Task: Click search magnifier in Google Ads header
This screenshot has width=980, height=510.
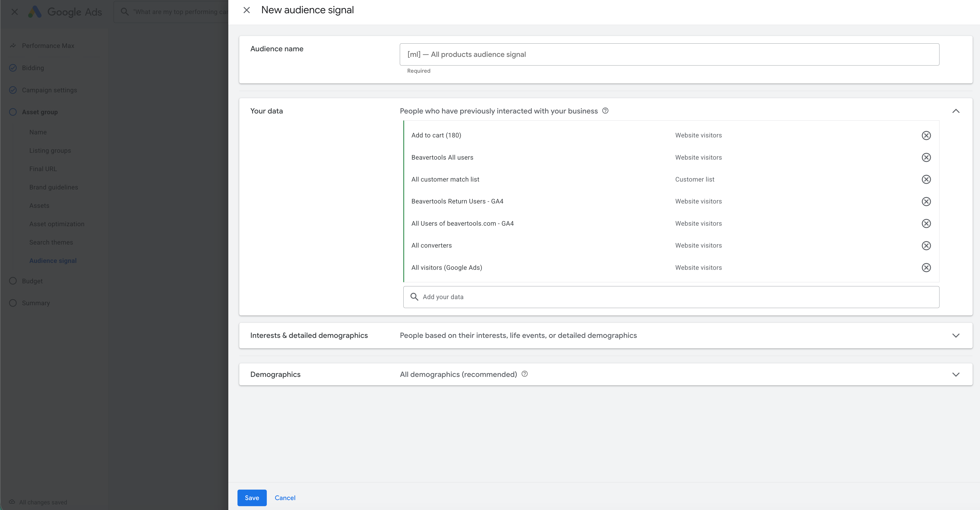Action: pyautogui.click(x=124, y=12)
